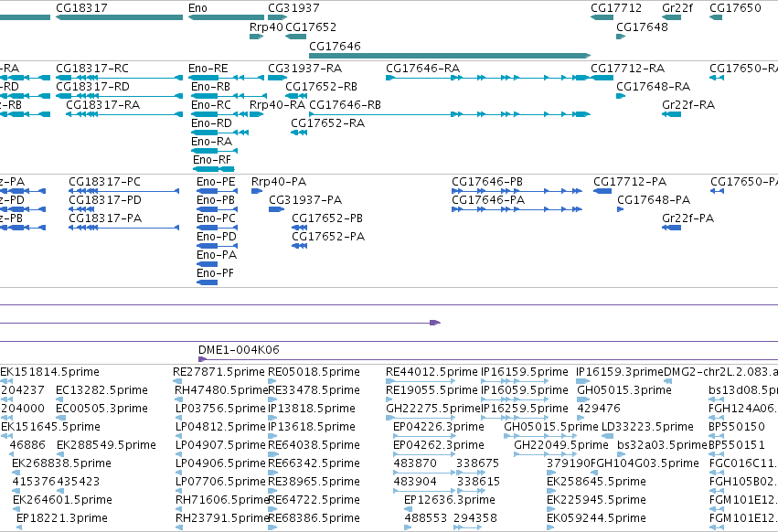Image resolution: width=778 pixels, height=532 pixels.
Task: Click EST EP12636.3prime
Action: [450, 500]
